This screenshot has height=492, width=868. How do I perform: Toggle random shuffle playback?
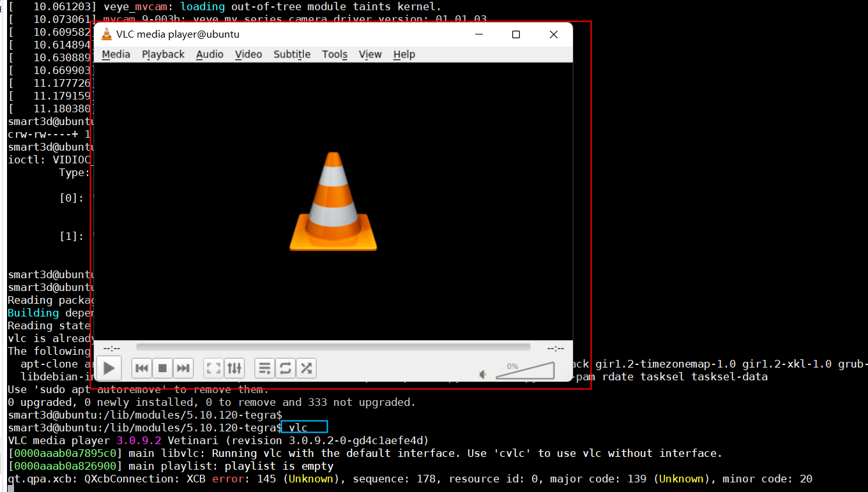(x=306, y=368)
